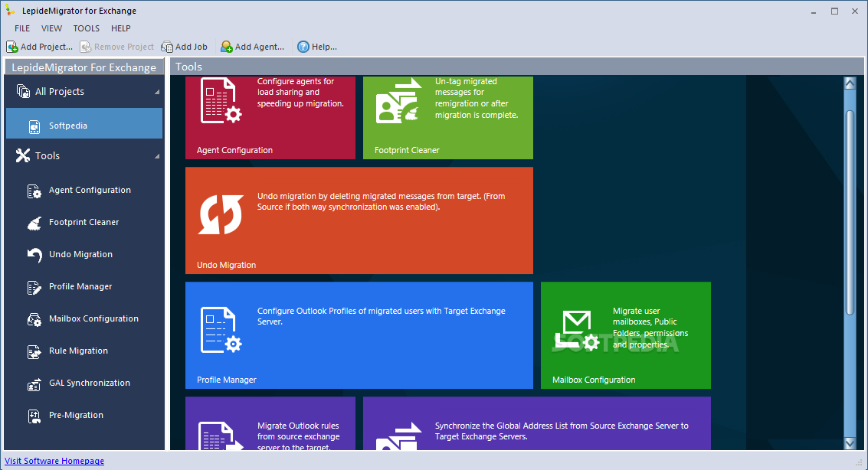Open the FILE menu
This screenshot has height=470, width=868.
click(22, 28)
